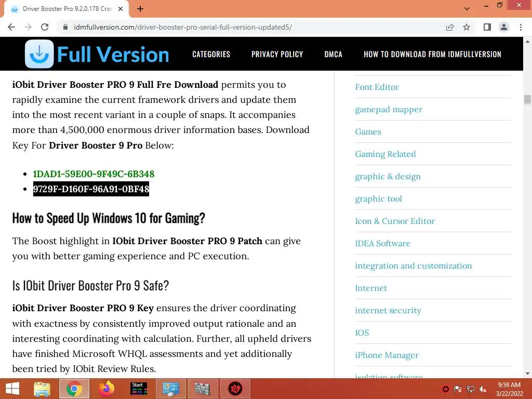
Task: Open the clock showing 9:59 AM
Action: [x=509, y=389]
